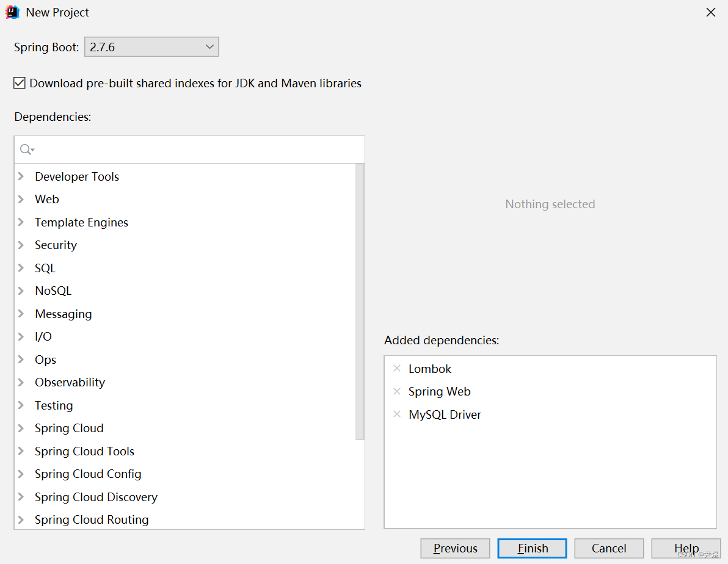Viewport: 728px width, 564px height.
Task: Expand the NoSQL category
Action: [x=20, y=291]
